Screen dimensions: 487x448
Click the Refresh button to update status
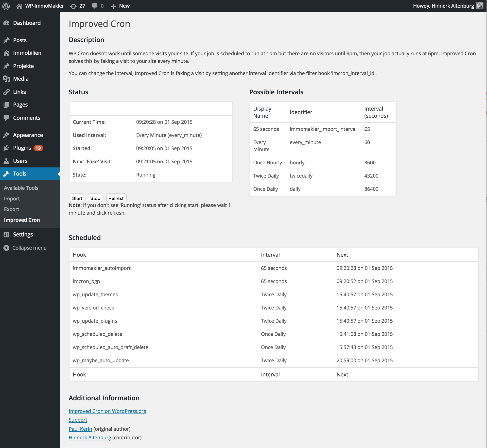click(x=117, y=198)
